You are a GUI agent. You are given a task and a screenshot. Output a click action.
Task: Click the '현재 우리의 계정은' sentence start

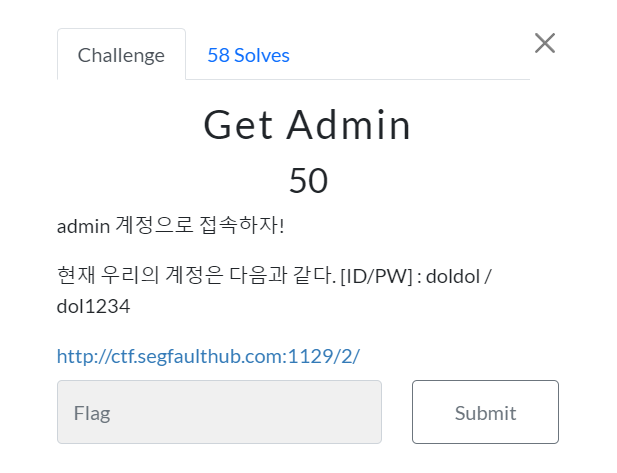point(140,275)
